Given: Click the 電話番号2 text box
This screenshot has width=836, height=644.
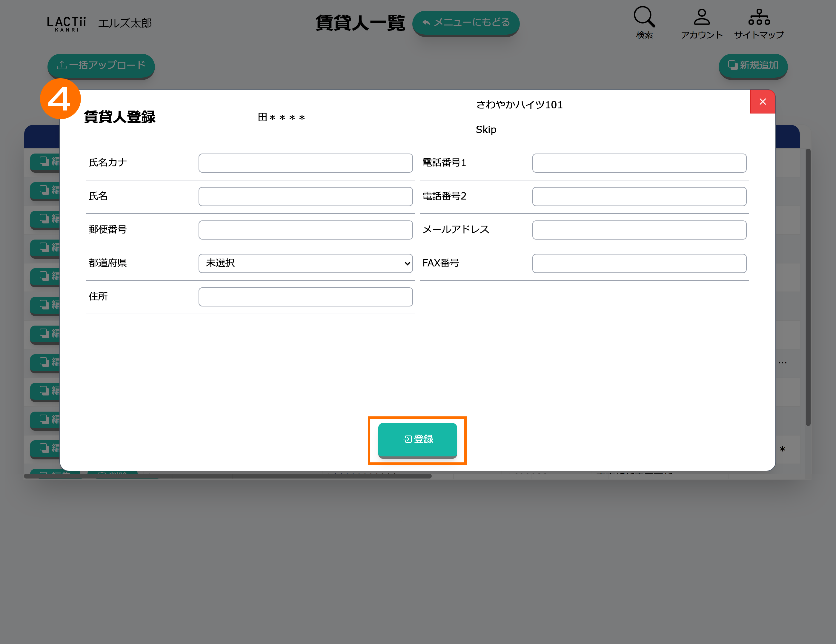Looking at the screenshot, I should point(639,196).
